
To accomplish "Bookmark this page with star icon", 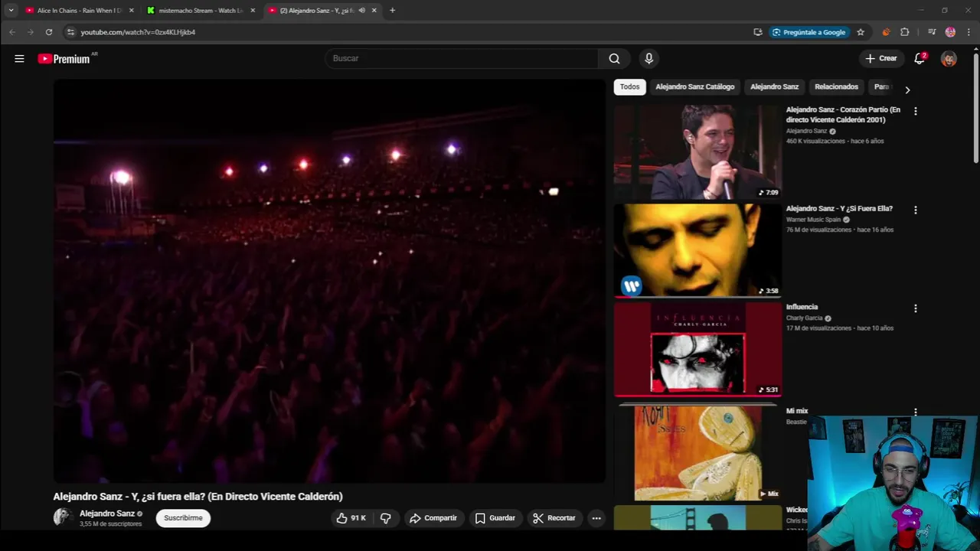I will pos(861,32).
